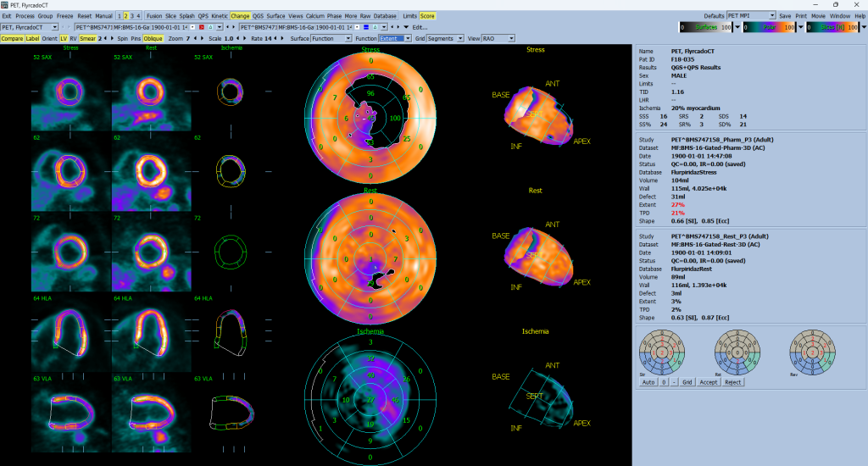Toggle the LV contour display
Viewport: 868px width, 466px height.
tap(64, 39)
